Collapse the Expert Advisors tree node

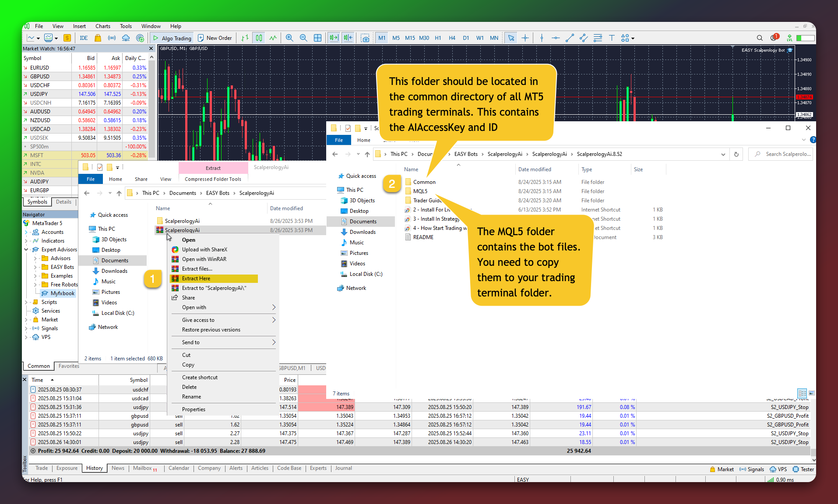pos(26,250)
